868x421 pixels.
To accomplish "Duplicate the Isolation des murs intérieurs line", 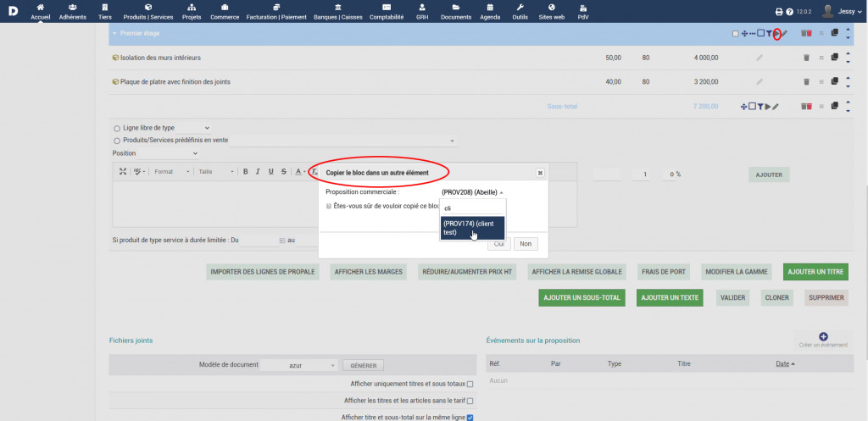I will (x=835, y=57).
